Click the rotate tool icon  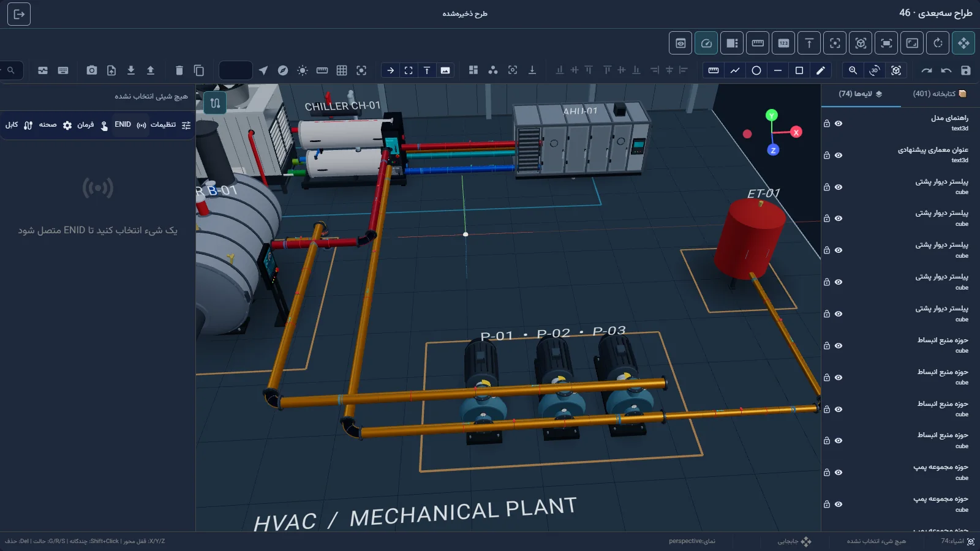click(x=938, y=43)
